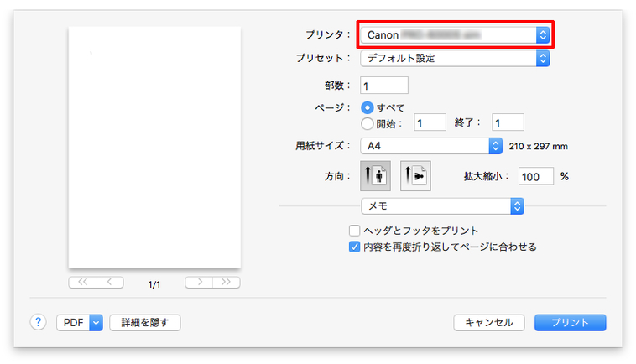Go to previous page in preview
Image resolution: width=636 pixels, height=364 pixels.
pyautogui.click(x=110, y=283)
